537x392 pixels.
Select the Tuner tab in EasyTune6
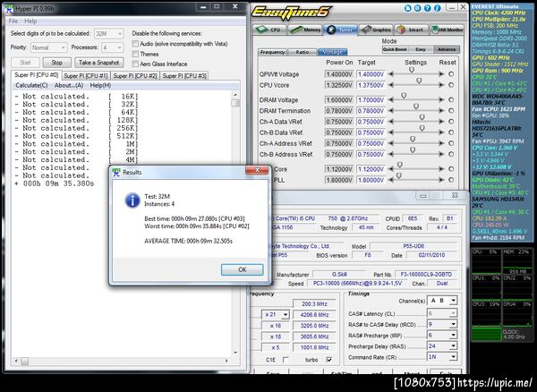tap(340, 30)
